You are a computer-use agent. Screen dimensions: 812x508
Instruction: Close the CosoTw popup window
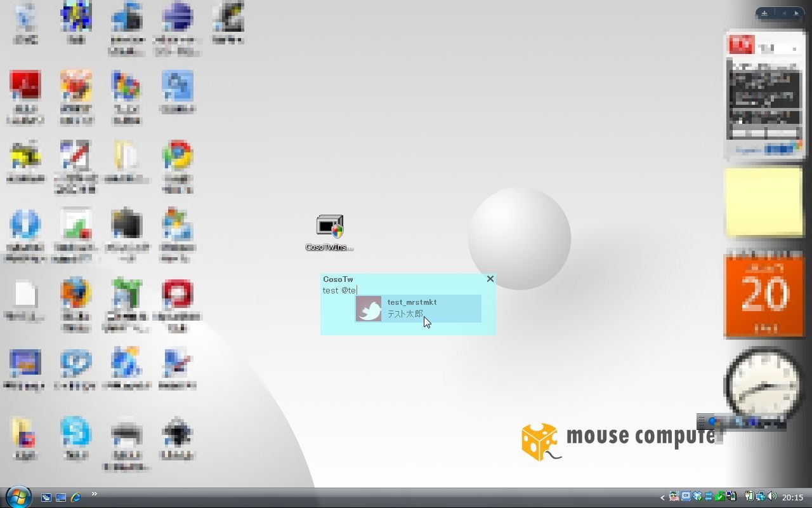[490, 279]
